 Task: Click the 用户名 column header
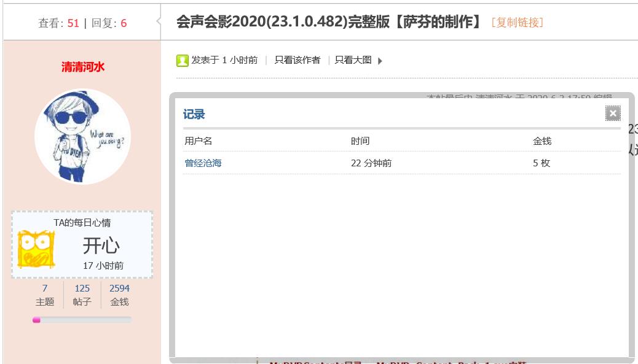point(198,141)
